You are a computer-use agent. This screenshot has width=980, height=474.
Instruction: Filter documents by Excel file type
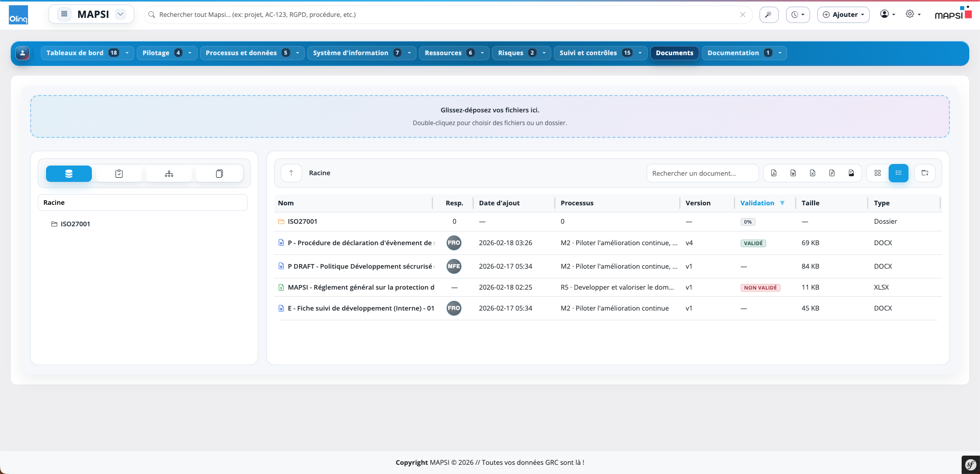pyautogui.click(x=813, y=173)
